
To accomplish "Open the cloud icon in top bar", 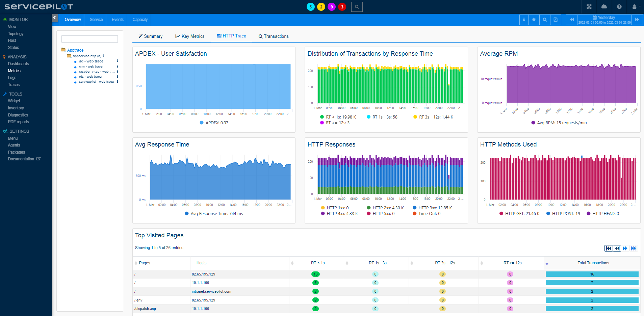I will tap(604, 7).
